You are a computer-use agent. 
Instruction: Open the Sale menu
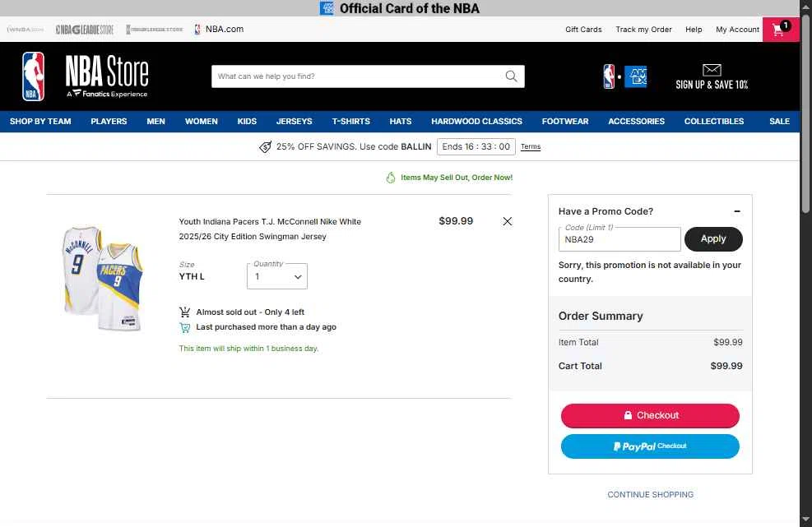[779, 121]
